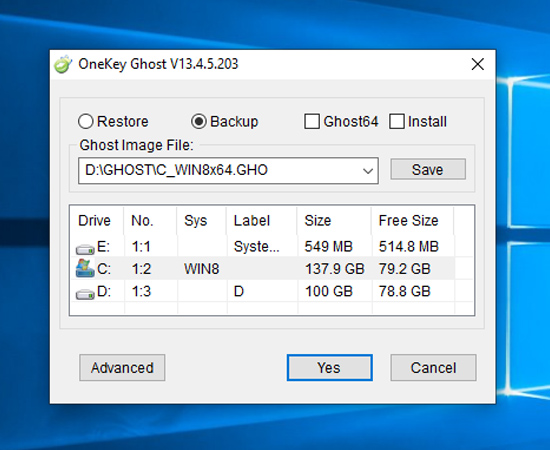This screenshot has height=450, width=550.
Task: Click the WIN8 system cell
Action: (x=202, y=269)
